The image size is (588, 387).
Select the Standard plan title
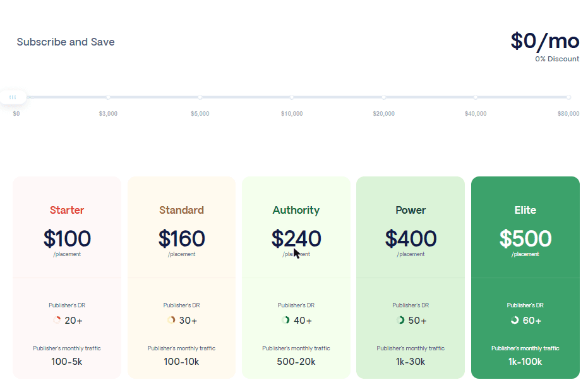181,210
